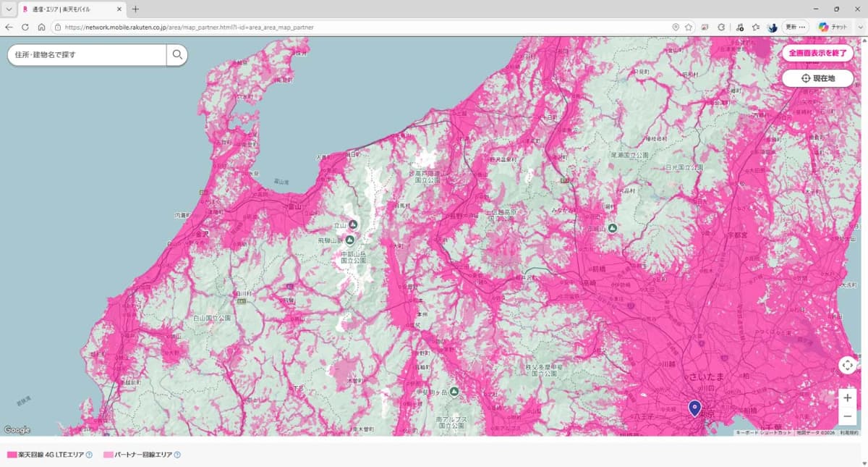Open location permission icon in address bar

[676, 27]
